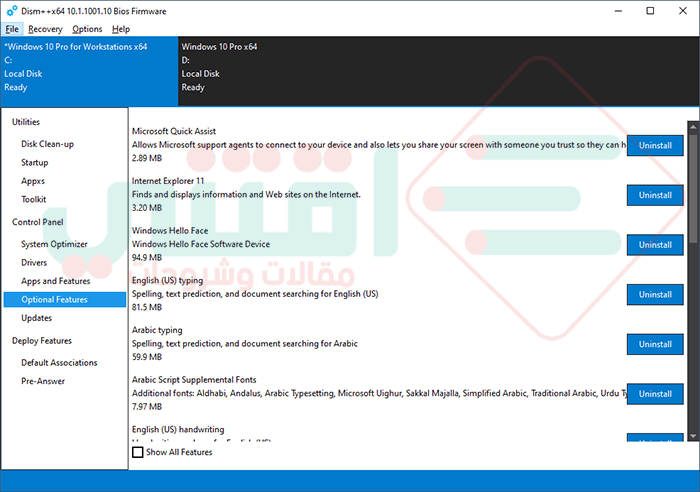Click the 3.20 MB size text
Screen dimensions: 700x492
(147, 208)
